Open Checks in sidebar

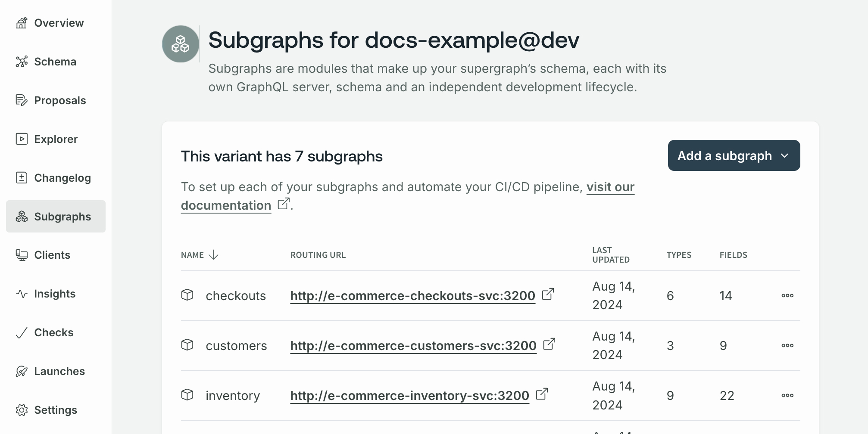click(56, 332)
